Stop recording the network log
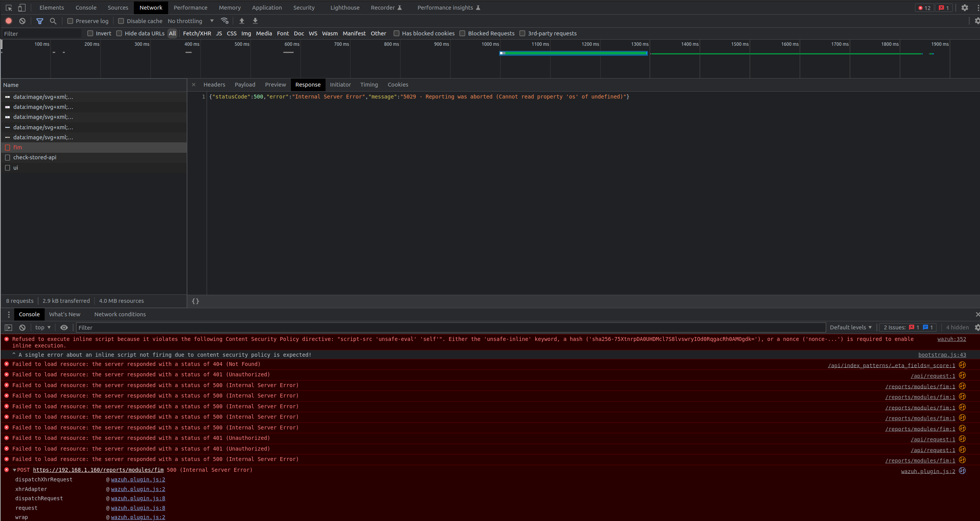Screen dimensions: 980x521 pos(8,21)
